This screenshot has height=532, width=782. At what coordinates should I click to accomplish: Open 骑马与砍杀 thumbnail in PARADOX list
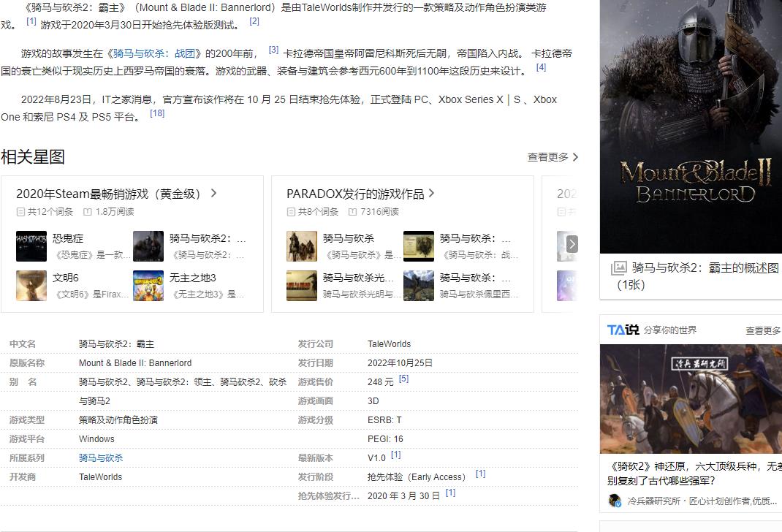click(302, 246)
